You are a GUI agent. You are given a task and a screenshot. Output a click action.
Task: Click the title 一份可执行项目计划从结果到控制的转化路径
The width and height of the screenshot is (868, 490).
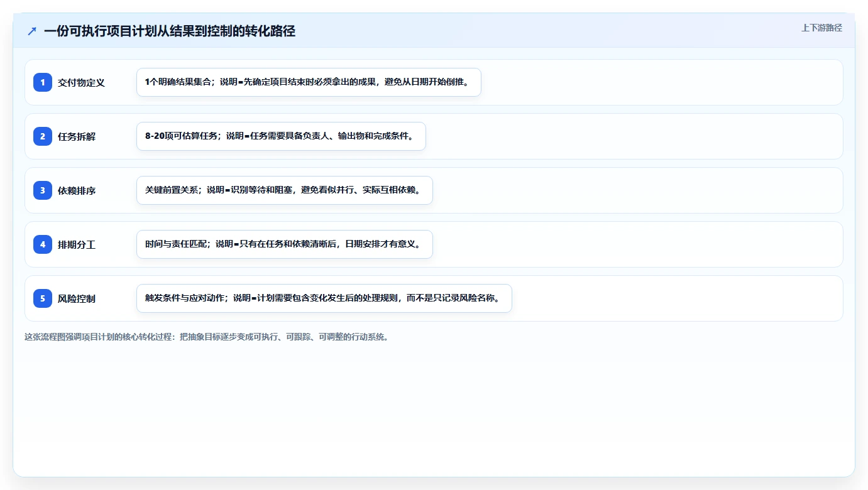pos(170,31)
